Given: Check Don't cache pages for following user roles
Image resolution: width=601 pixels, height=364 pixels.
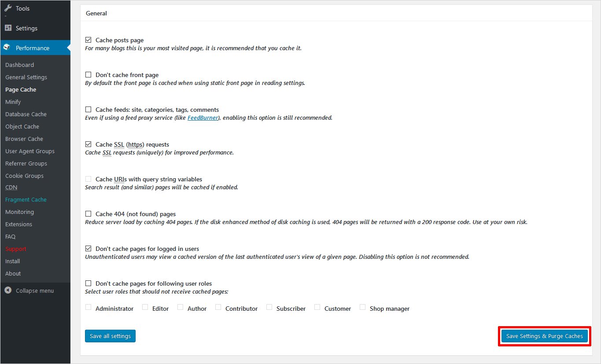Looking at the screenshot, I should point(88,283).
